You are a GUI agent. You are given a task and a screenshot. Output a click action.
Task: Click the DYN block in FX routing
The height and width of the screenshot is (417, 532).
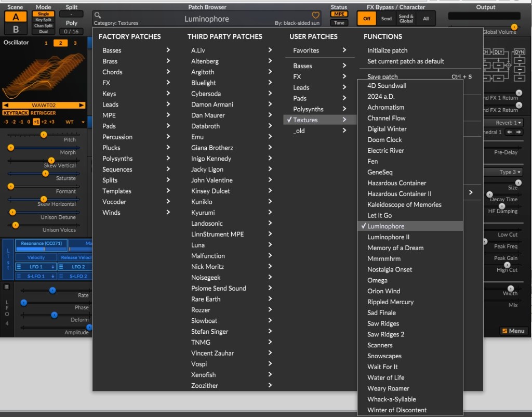point(518,53)
